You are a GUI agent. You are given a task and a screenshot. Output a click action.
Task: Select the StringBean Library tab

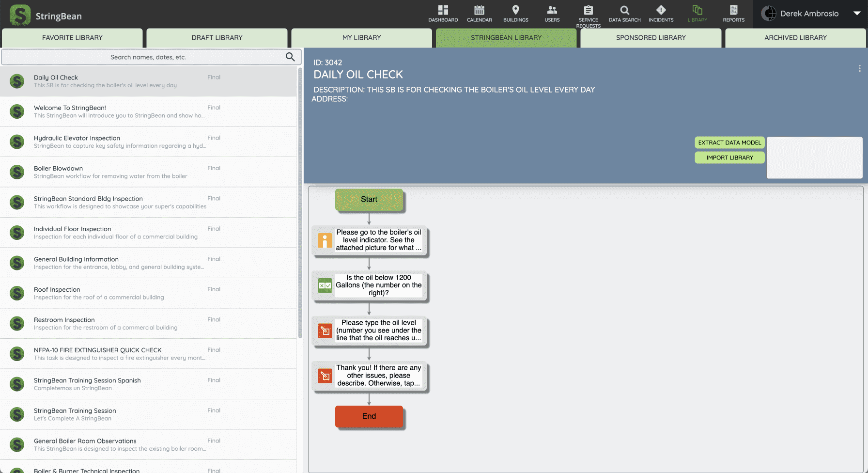click(506, 38)
